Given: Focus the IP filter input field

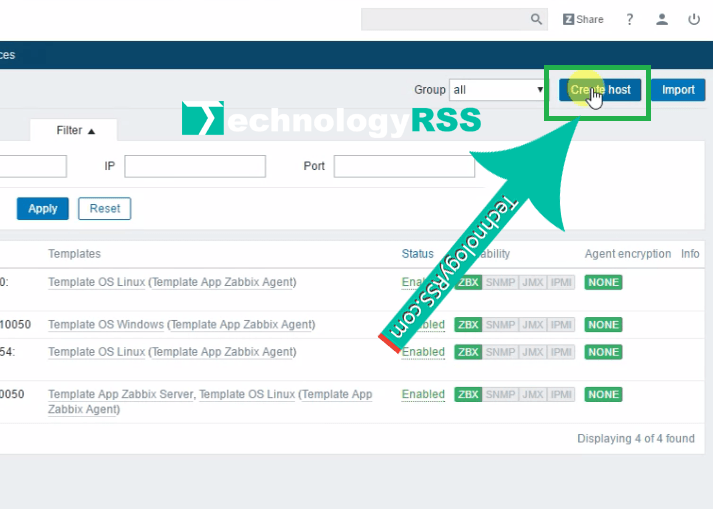Looking at the screenshot, I should 195,166.
